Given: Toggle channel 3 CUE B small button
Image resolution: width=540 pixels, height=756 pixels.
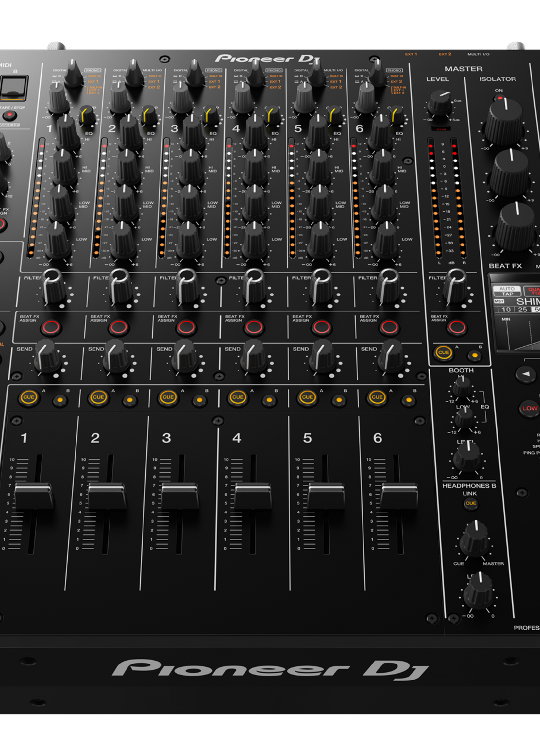Looking at the screenshot, I should (x=199, y=400).
